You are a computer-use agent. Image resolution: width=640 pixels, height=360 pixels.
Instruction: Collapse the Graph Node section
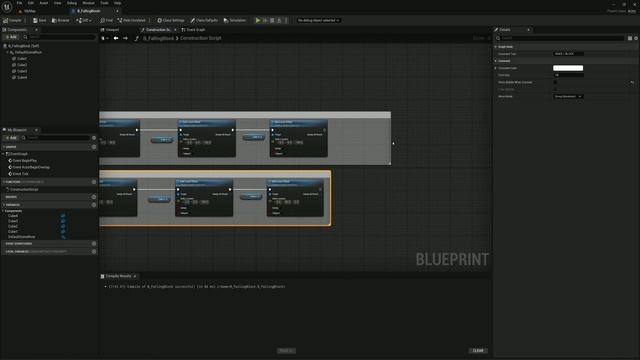click(496, 47)
